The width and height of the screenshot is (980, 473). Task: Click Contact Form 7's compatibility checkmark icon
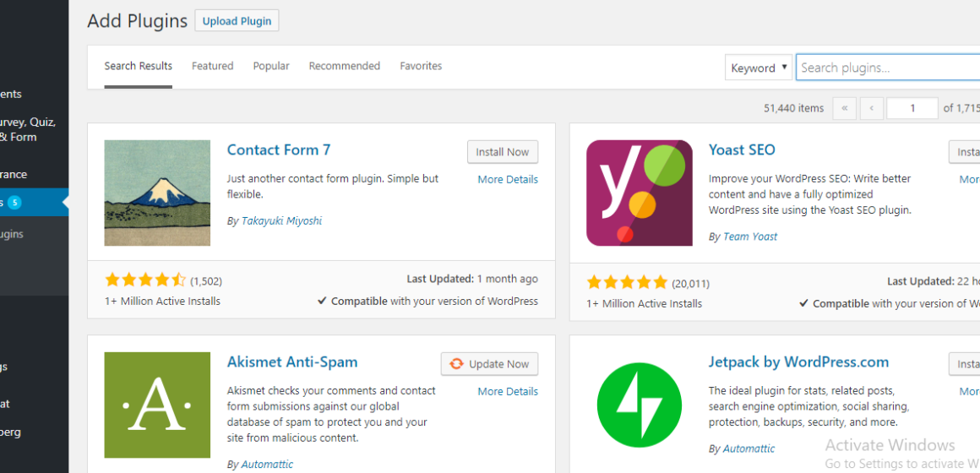tap(323, 302)
